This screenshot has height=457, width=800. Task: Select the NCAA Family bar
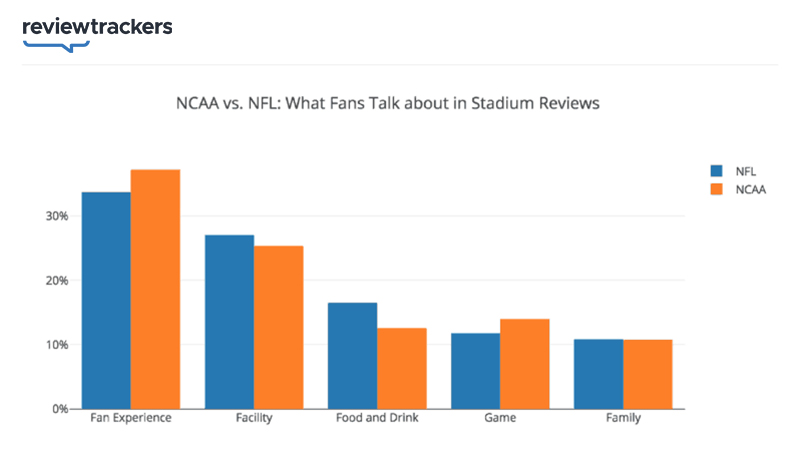tap(647, 374)
